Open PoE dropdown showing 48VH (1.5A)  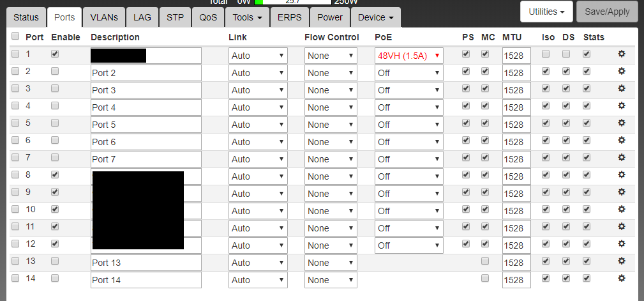click(408, 56)
